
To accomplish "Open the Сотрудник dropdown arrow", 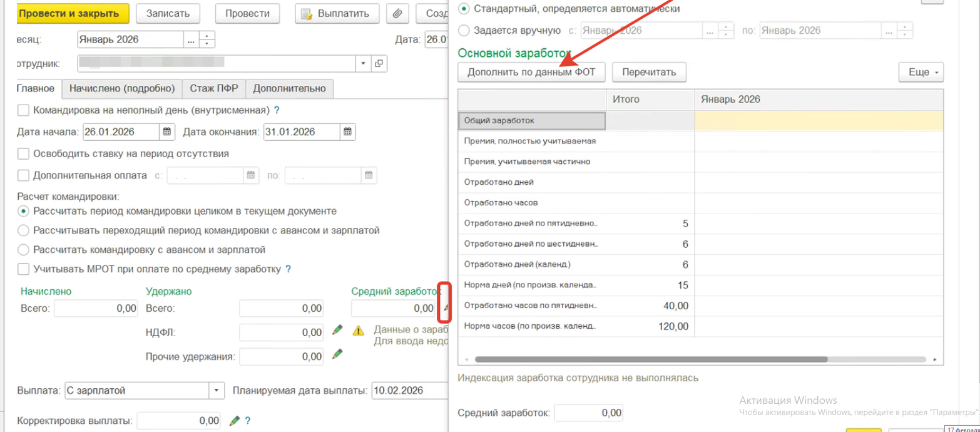I will click(x=364, y=63).
